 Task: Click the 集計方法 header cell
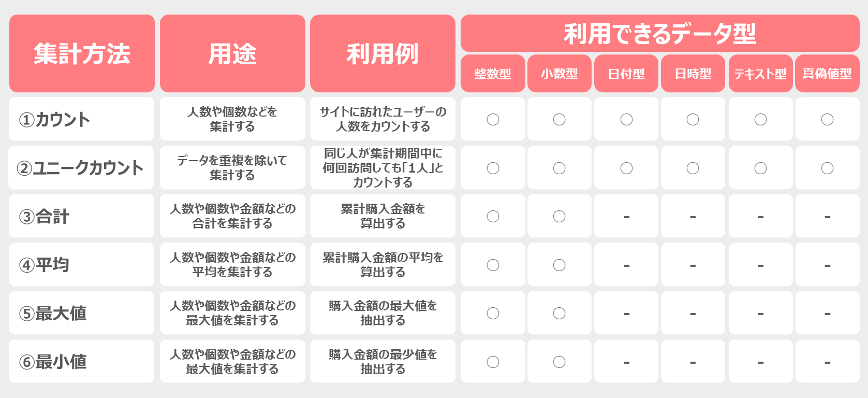click(82, 53)
